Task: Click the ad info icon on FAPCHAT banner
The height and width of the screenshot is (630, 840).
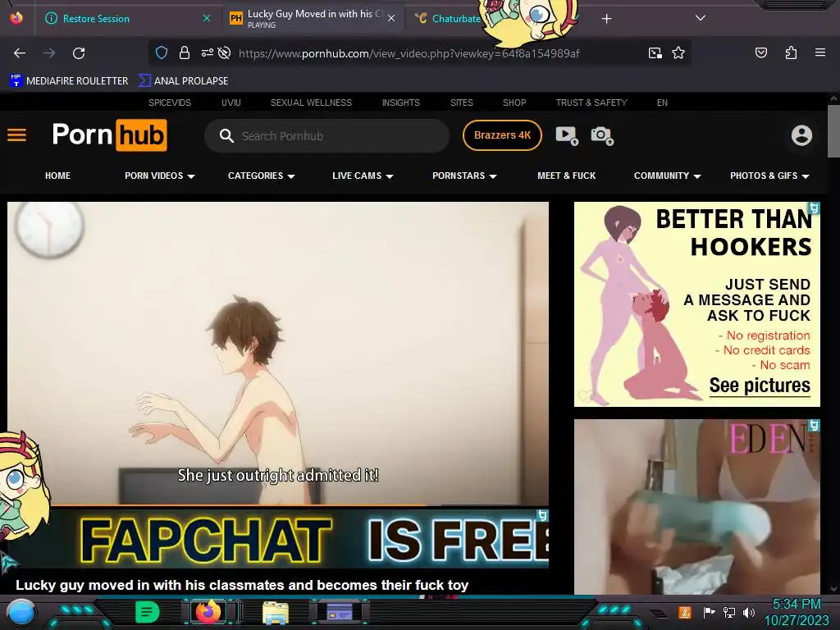Action: tap(543, 515)
